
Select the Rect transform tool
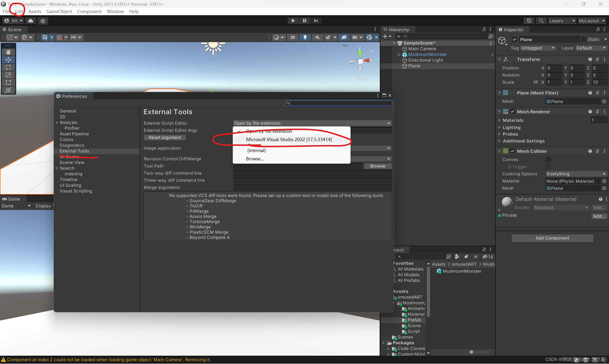(8, 82)
